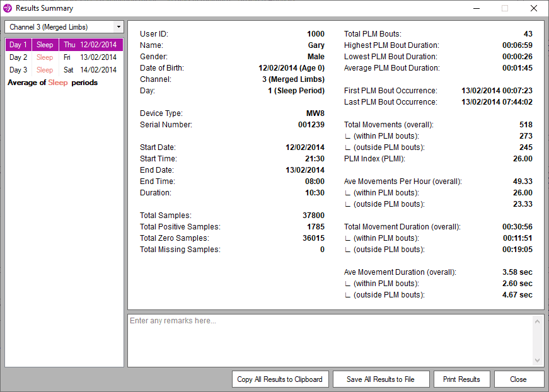Expand the channel selection list arrow
Viewport: 549px width, 392px height.
pos(118,26)
